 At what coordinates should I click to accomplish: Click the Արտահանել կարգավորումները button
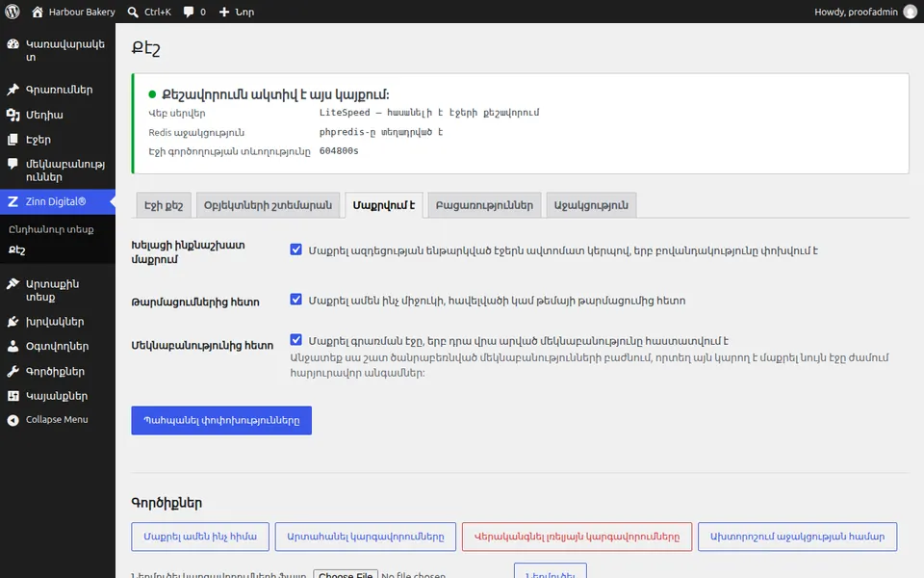pos(366,537)
